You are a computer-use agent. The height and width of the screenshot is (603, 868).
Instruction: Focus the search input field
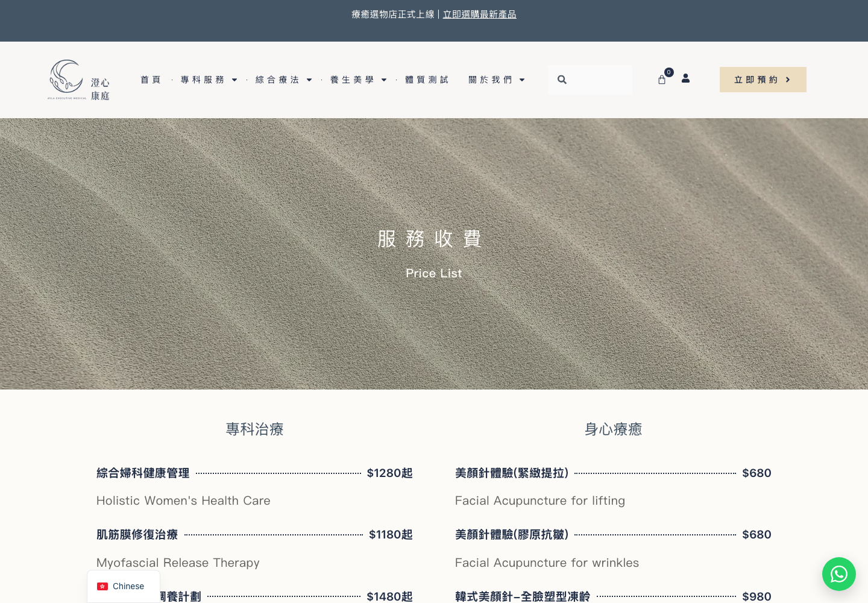[590, 80]
